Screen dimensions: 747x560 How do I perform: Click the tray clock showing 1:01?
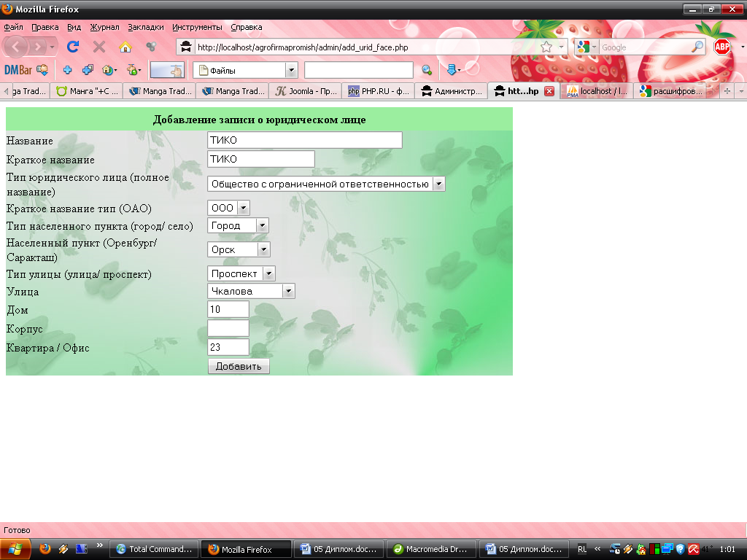pos(727,549)
